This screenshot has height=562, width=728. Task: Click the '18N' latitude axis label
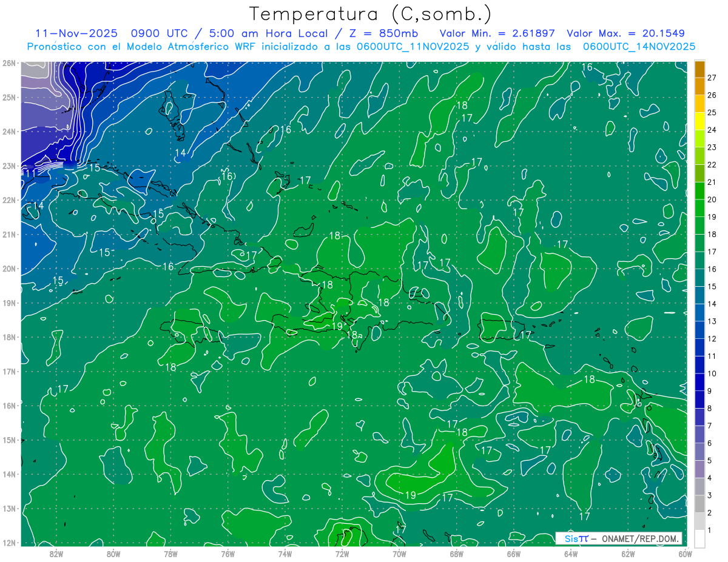(8, 337)
